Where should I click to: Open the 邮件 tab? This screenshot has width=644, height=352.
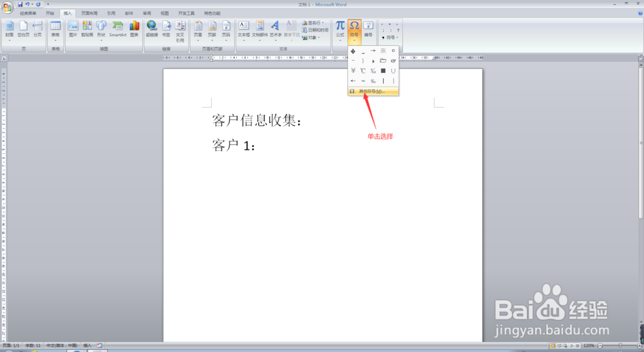point(129,13)
